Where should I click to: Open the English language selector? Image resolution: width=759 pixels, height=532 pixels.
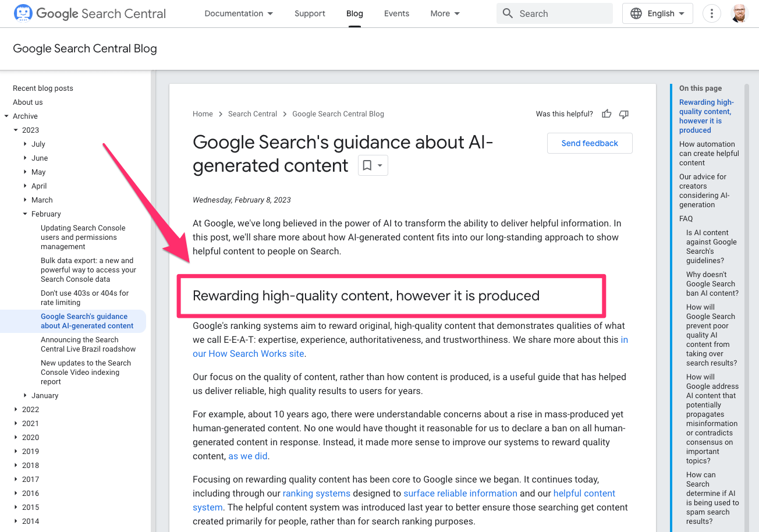[x=657, y=13]
